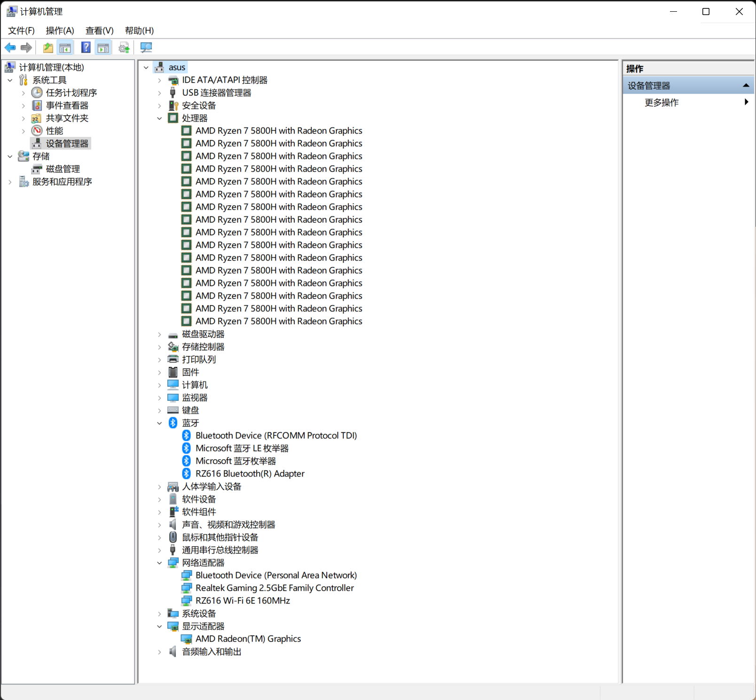Click the keyboard icon beside 键盘
The height and width of the screenshot is (700, 756).
coord(173,410)
